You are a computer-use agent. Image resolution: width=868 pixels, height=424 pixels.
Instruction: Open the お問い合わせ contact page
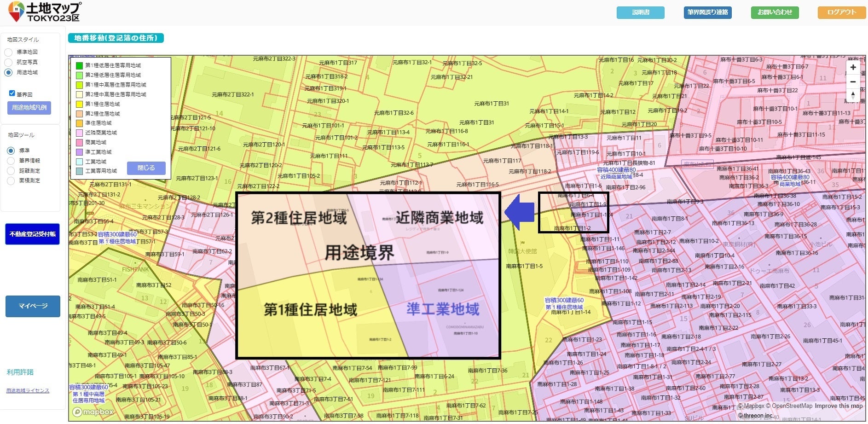pos(775,12)
